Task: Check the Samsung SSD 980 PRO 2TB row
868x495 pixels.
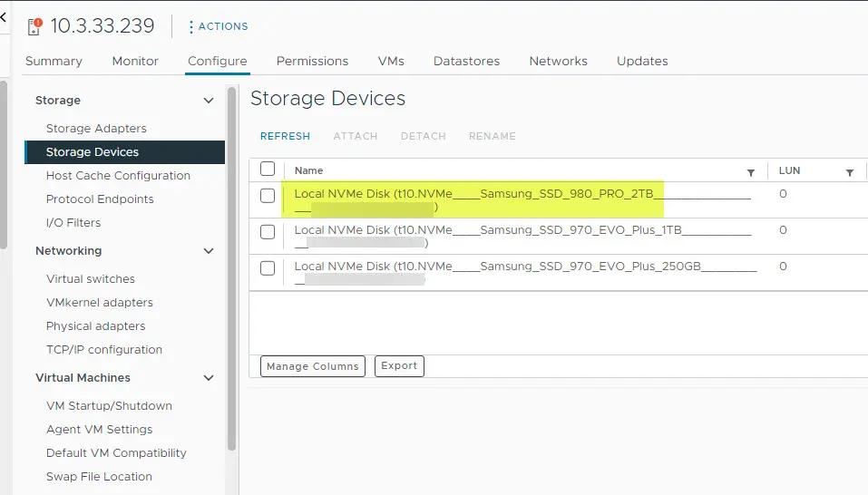Action: point(268,196)
